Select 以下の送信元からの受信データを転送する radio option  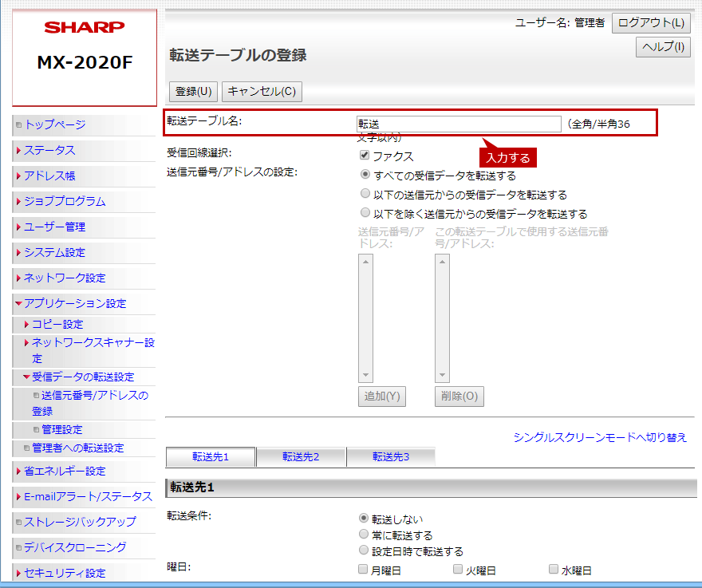365,194
